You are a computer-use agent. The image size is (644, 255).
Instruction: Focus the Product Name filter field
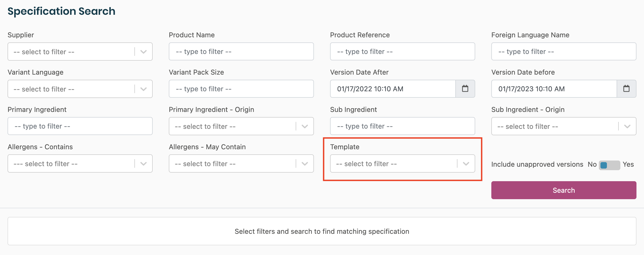(241, 52)
